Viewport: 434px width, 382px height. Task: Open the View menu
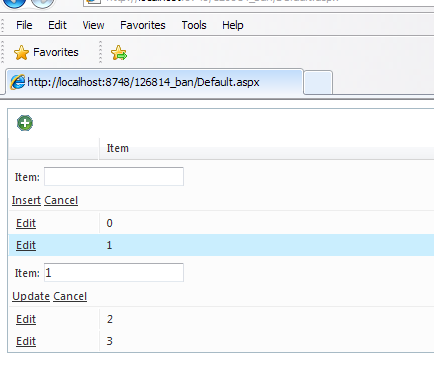coord(93,25)
